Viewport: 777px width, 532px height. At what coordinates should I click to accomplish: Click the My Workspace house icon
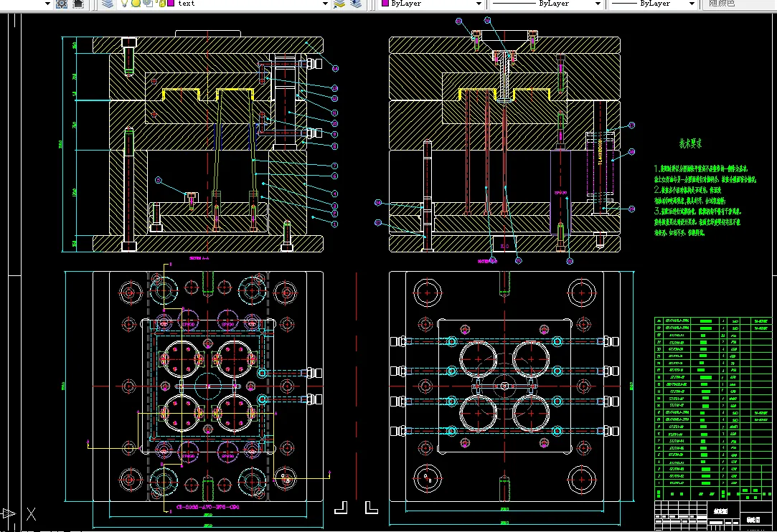point(78,4)
